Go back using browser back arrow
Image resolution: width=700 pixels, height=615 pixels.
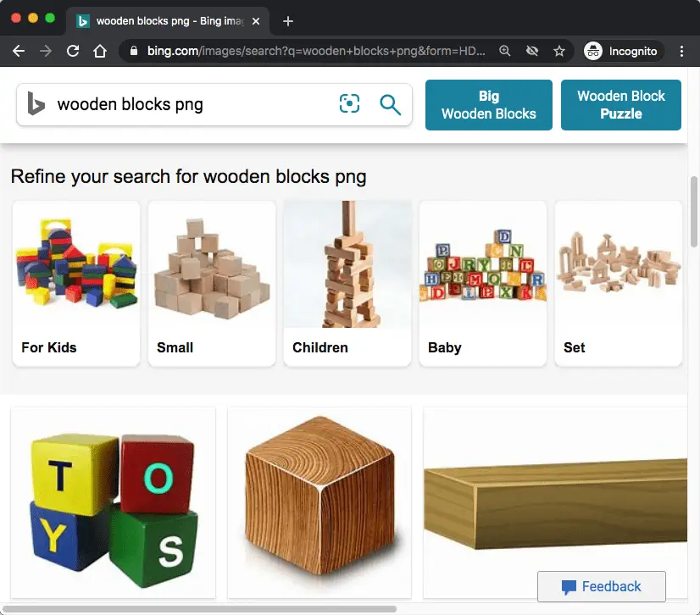pyautogui.click(x=19, y=51)
